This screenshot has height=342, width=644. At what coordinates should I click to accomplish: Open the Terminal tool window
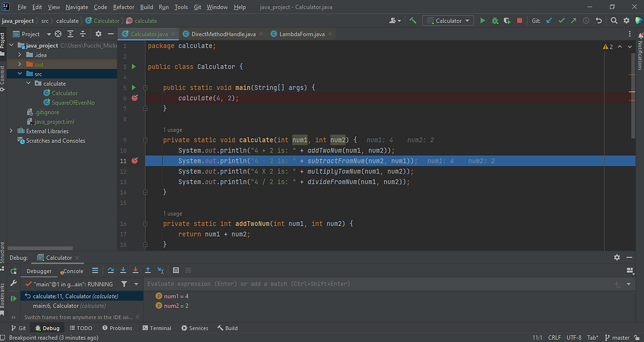click(x=156, y=328)
